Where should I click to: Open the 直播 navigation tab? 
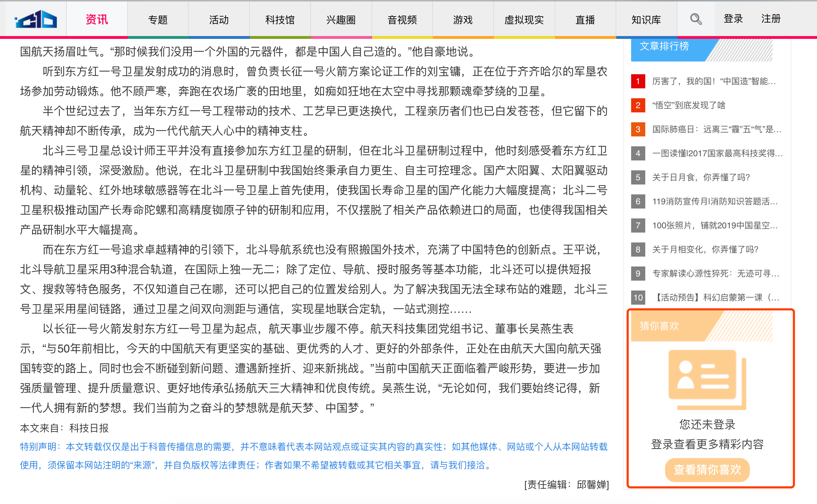[x=585, y=20]
